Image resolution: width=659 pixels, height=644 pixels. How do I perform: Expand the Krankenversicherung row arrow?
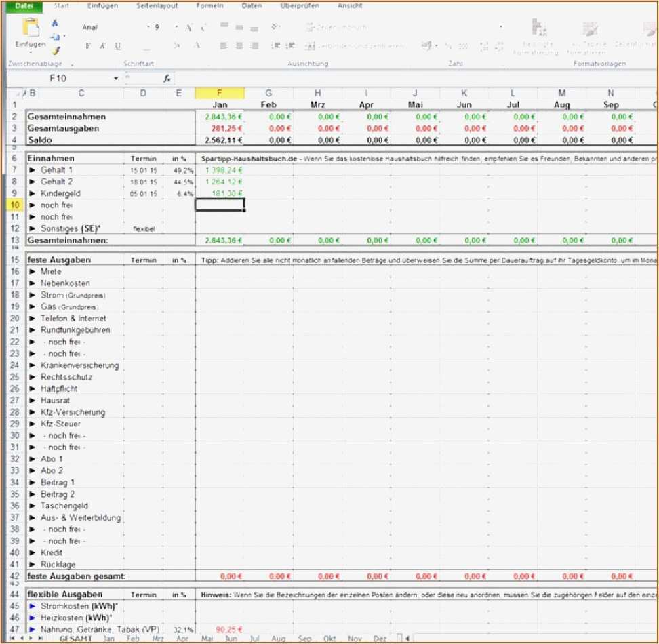[32, 365]
